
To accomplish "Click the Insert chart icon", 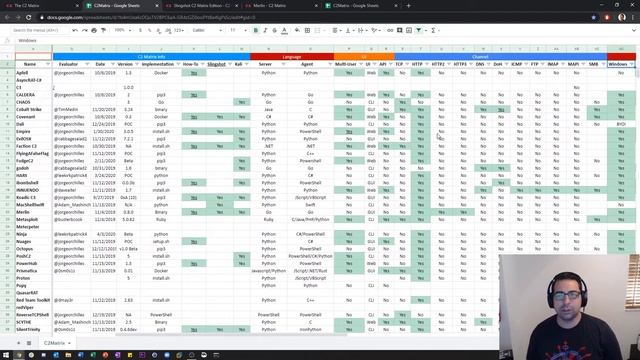I will click(409, 30).
